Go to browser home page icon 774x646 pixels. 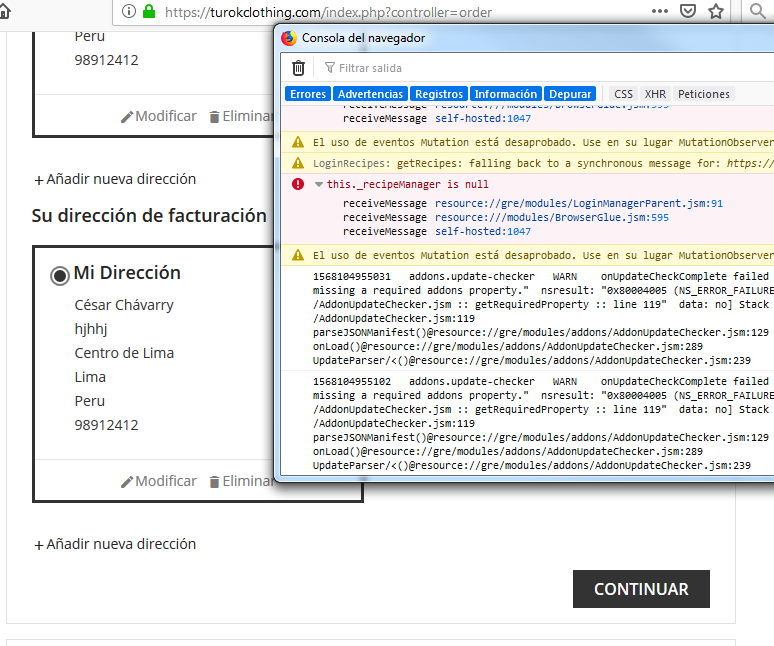pyautogui.click(x=4, y=11)
